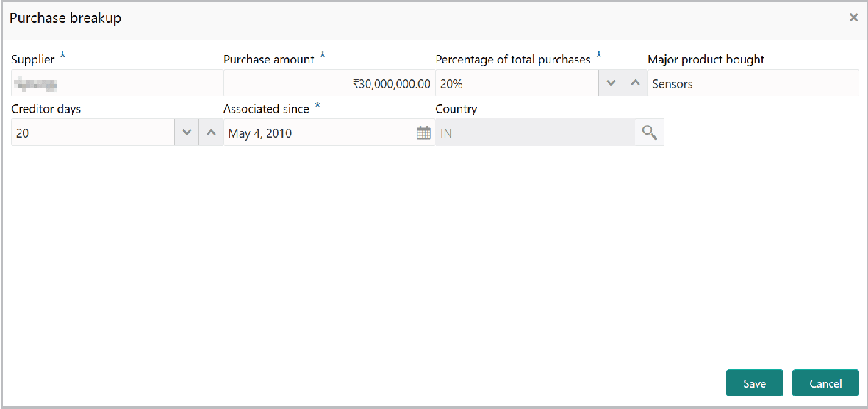Increase the Creditor days value

click(211, 133)
